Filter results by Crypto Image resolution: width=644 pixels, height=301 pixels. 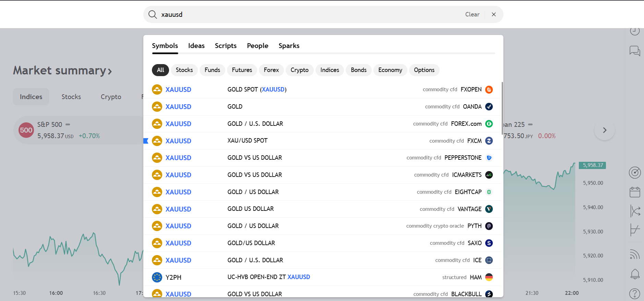click(x=299, y=70)
